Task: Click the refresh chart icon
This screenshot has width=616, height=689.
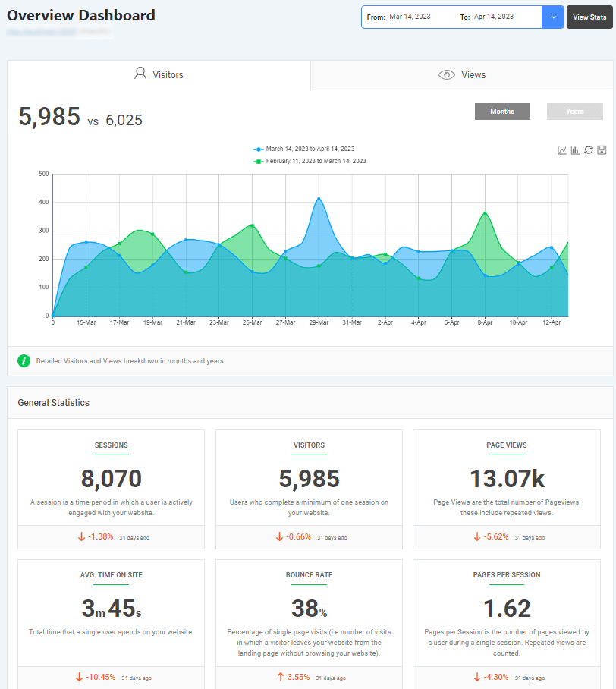Action: coord(589,150)
